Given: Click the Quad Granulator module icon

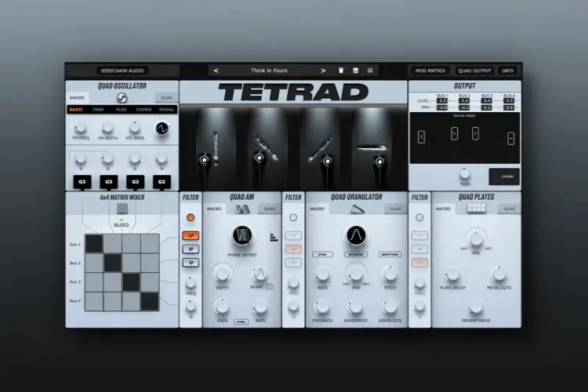Looking at the screenshot, I should click(x=357, y=209).
